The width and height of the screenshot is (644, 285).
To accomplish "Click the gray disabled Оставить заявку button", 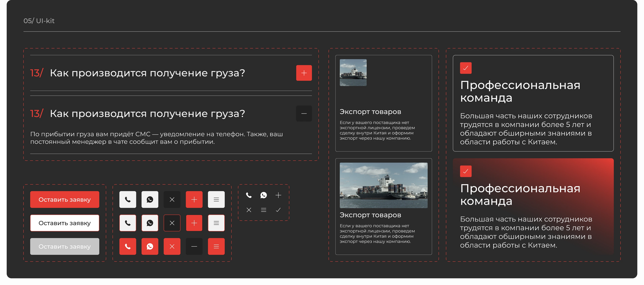I will [64, 246].
